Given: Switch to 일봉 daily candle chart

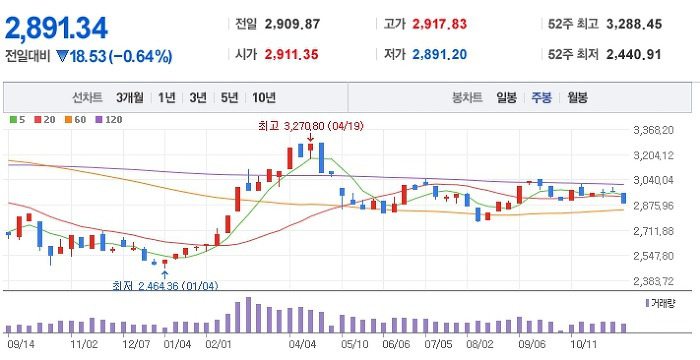Looking at the screenshot, I should coord(507,97).
